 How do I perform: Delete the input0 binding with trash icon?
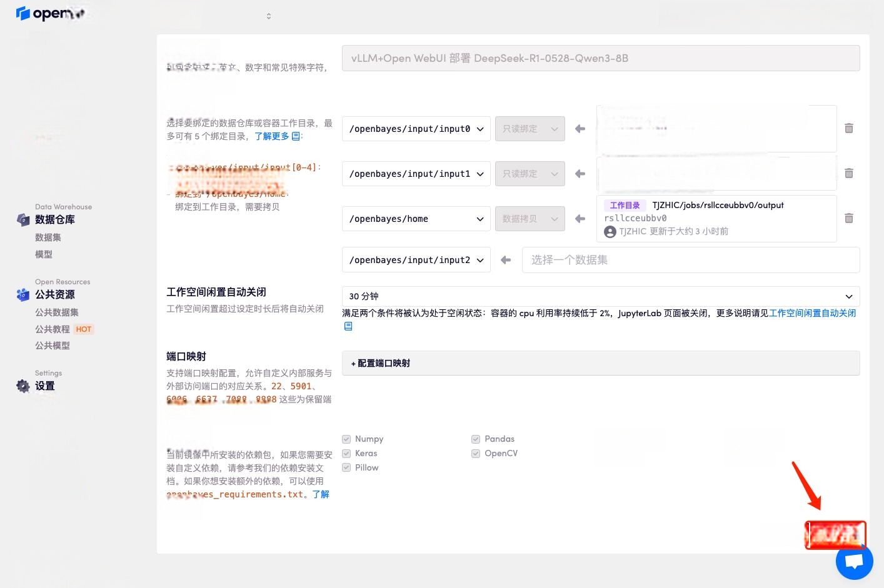coord(849,128)
